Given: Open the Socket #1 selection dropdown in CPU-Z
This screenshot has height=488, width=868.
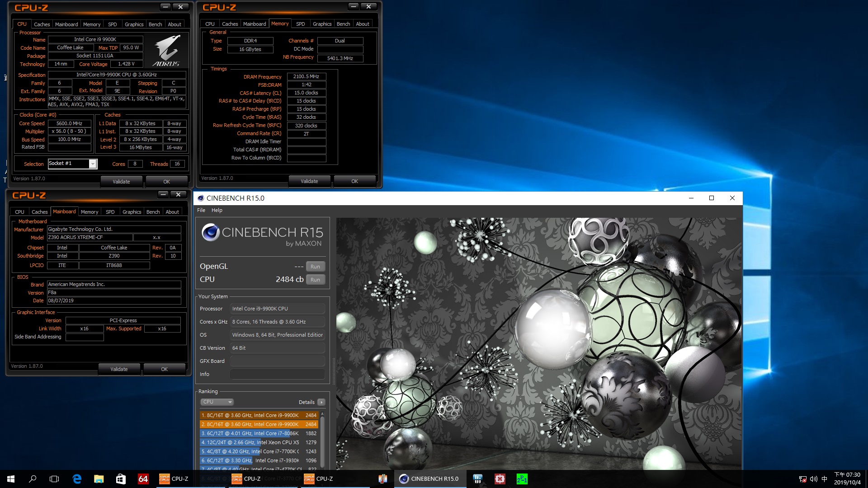Looking at the screenshot, I should 93,164.
